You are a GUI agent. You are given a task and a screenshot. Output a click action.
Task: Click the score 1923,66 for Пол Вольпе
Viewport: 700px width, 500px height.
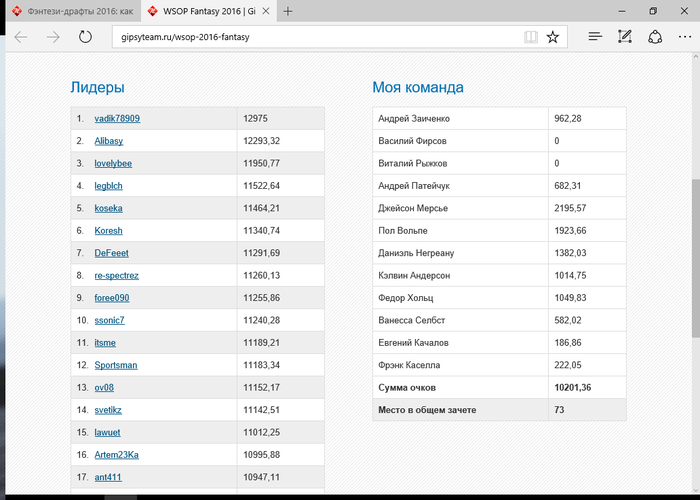click(x=570, y=231)
